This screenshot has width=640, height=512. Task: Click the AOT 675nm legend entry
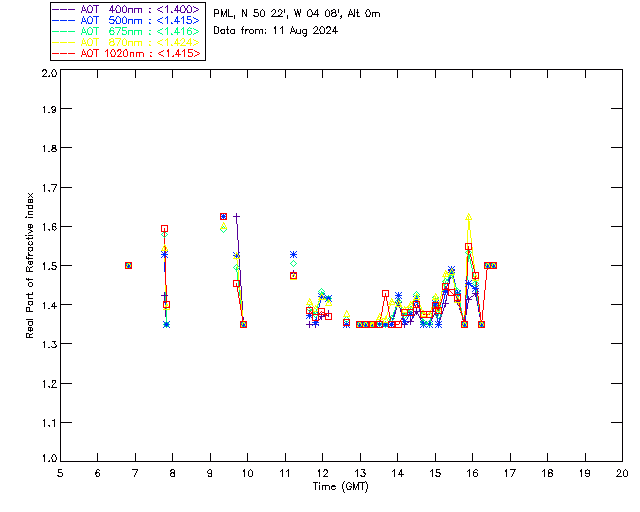[126, 31]
